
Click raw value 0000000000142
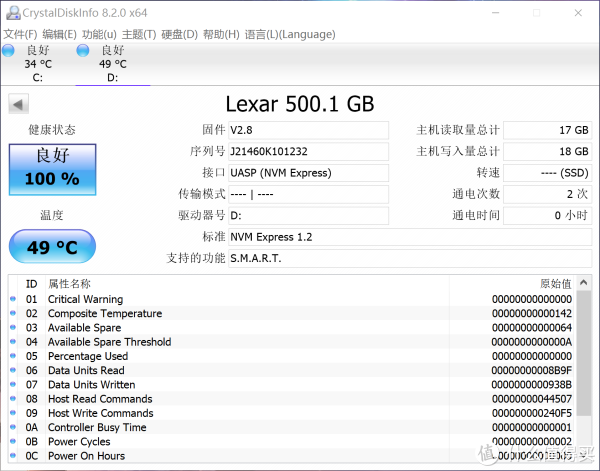pos(532,313)
